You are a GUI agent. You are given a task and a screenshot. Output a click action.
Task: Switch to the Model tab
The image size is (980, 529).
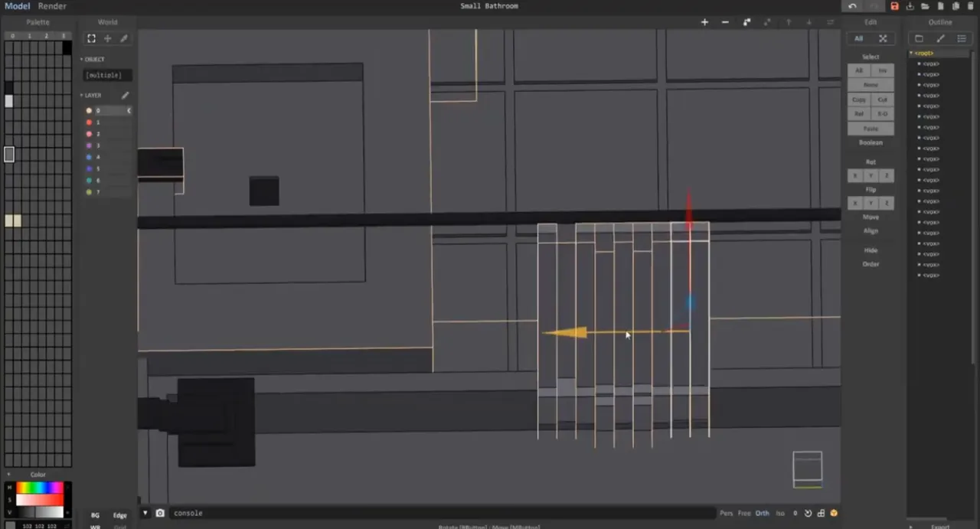click(17, 6)
